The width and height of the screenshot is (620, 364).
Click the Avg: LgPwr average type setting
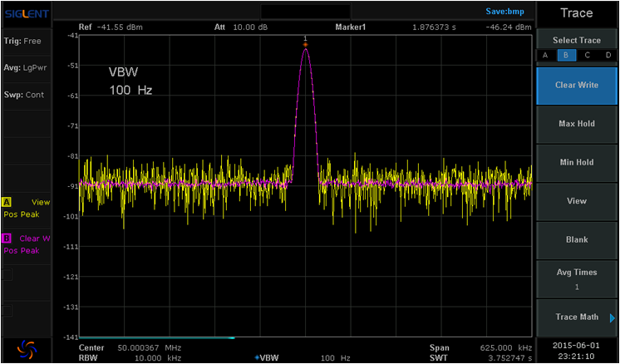pyautogui.click(x=25, y=68)
